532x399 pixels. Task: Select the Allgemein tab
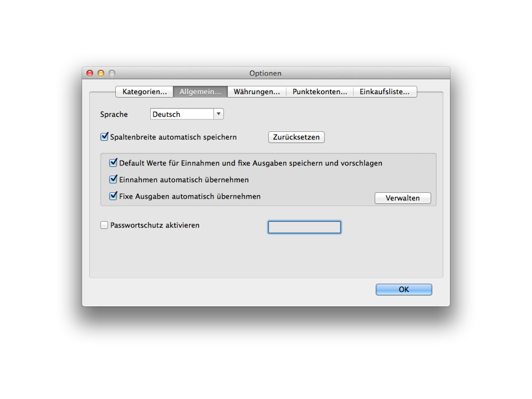200,92
